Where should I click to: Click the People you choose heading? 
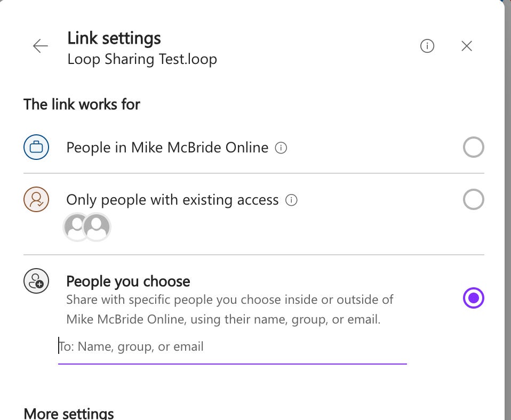[x=128, y=281]
